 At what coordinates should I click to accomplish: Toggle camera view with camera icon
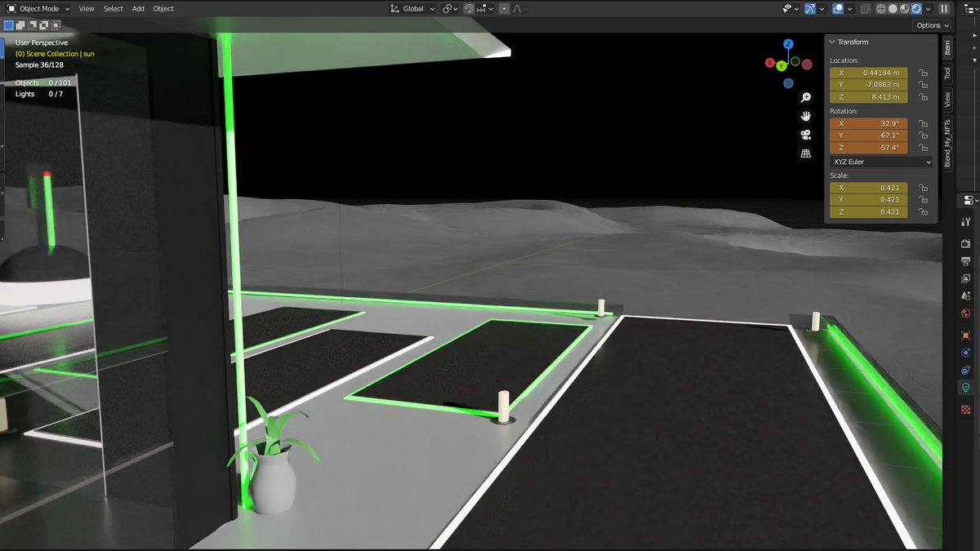805,135
